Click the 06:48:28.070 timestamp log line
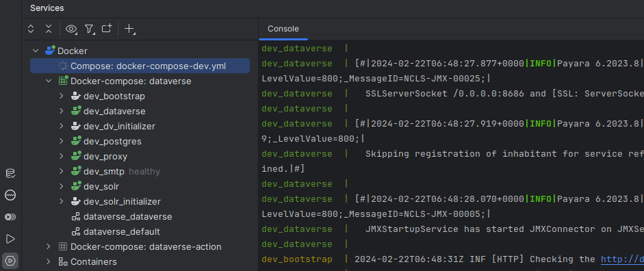The height and width of the screenshot is (271, 644). 452,198
